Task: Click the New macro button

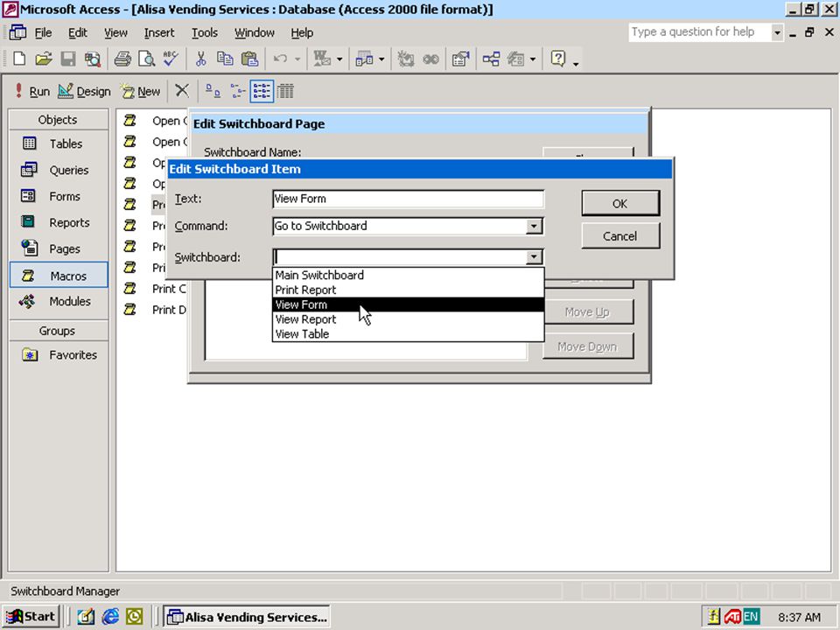Action: (x=140, y=91)
